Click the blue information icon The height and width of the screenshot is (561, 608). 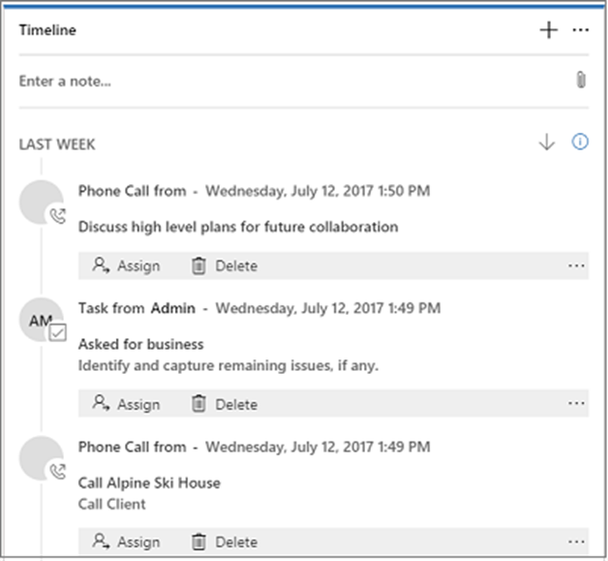pos(580,142)
